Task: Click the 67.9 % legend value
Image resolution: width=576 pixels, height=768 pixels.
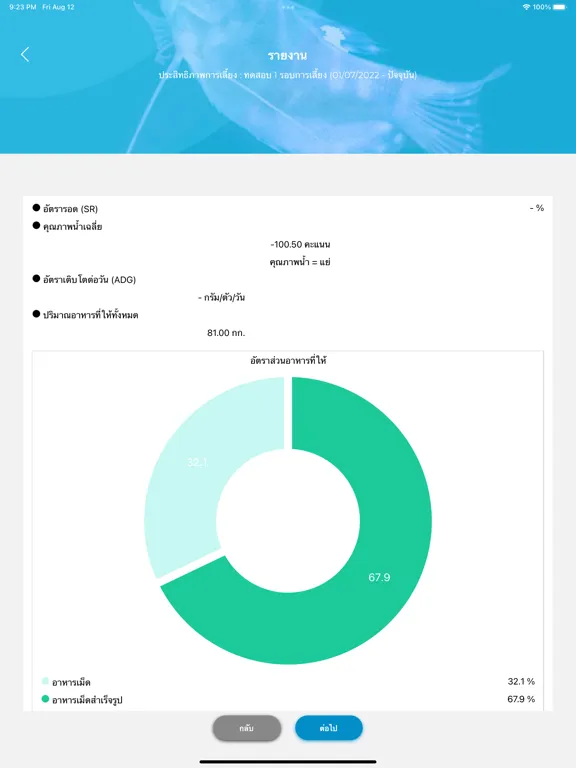Action: pos(521,699)
